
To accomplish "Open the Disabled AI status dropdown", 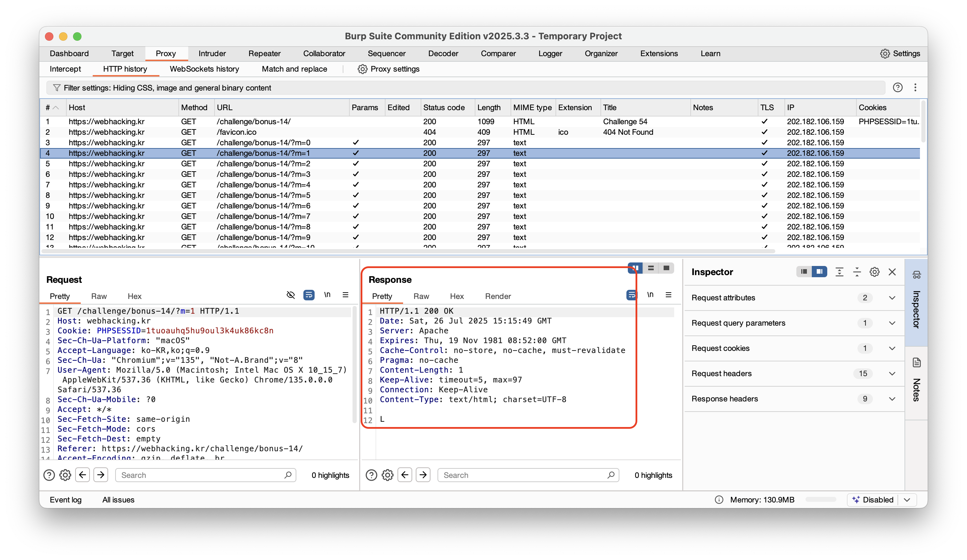I will (x=907, y=499).
